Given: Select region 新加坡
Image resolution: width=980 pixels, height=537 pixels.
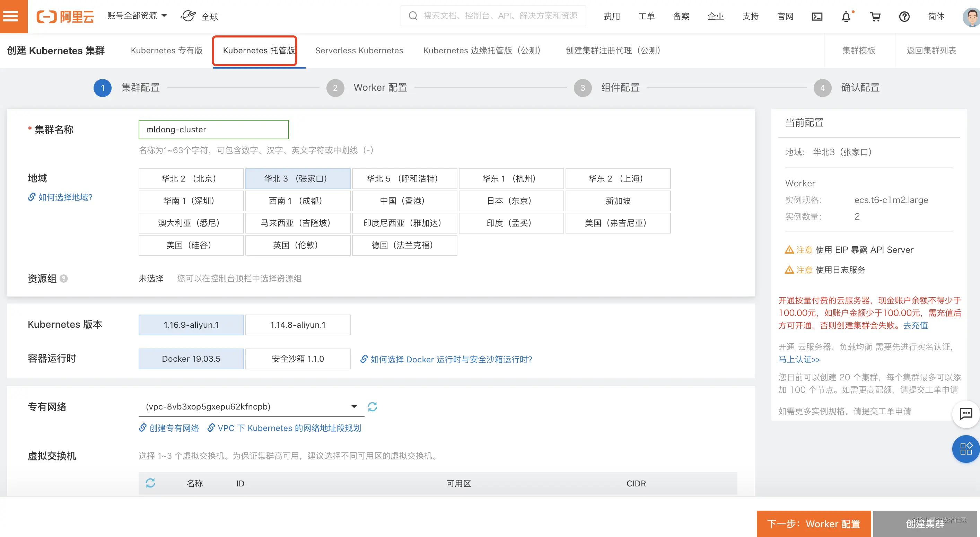Looking at the screenshot, I should (618, 201).
